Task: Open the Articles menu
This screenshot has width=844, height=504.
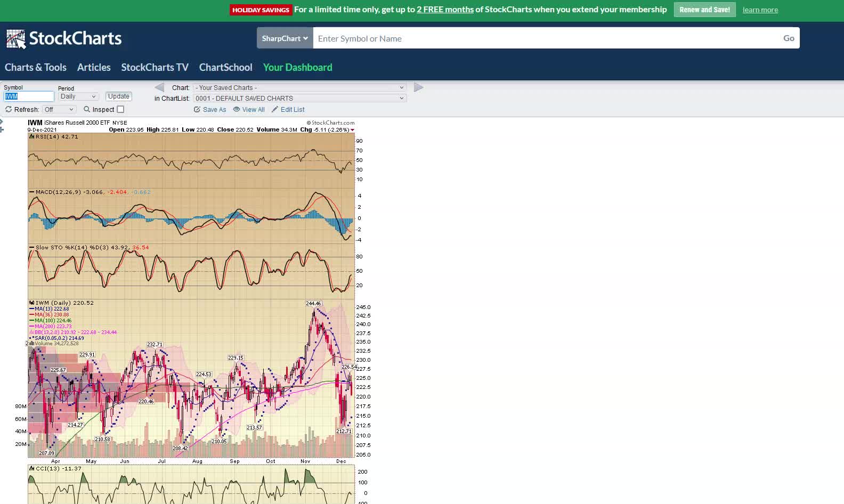Action: pos(94,67)
